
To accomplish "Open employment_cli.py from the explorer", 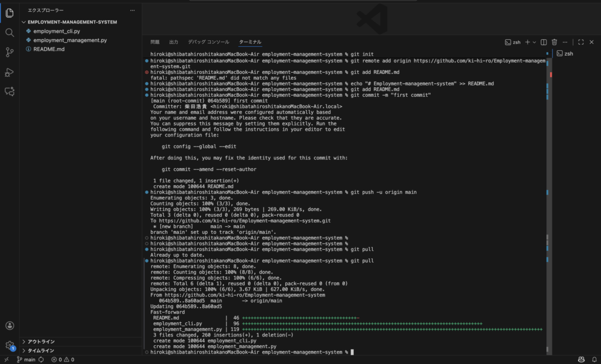I will pos(57,31).
